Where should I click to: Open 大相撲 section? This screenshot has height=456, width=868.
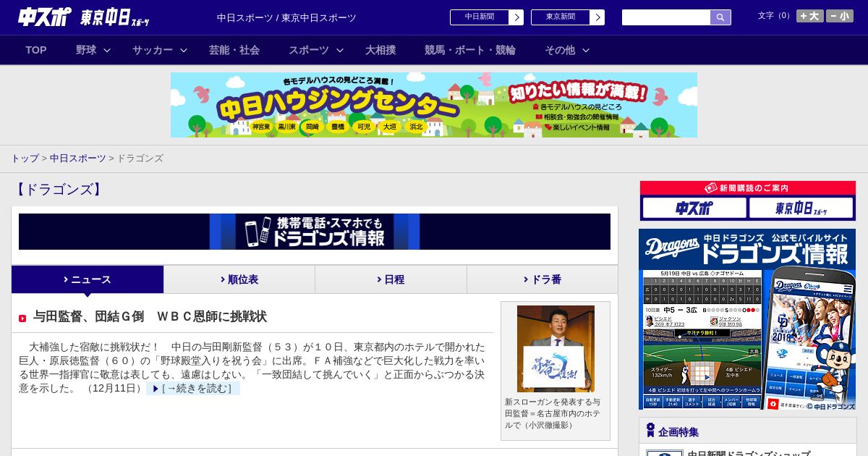380,50
